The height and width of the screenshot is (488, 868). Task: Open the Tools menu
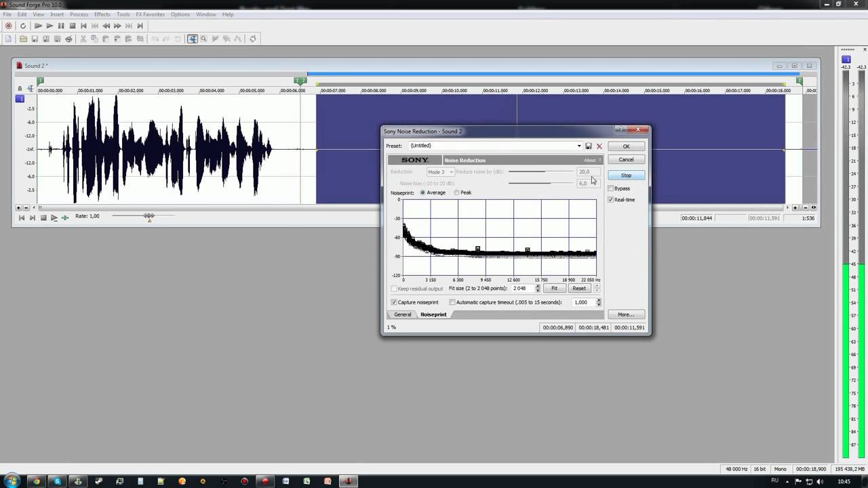(123, 14)
